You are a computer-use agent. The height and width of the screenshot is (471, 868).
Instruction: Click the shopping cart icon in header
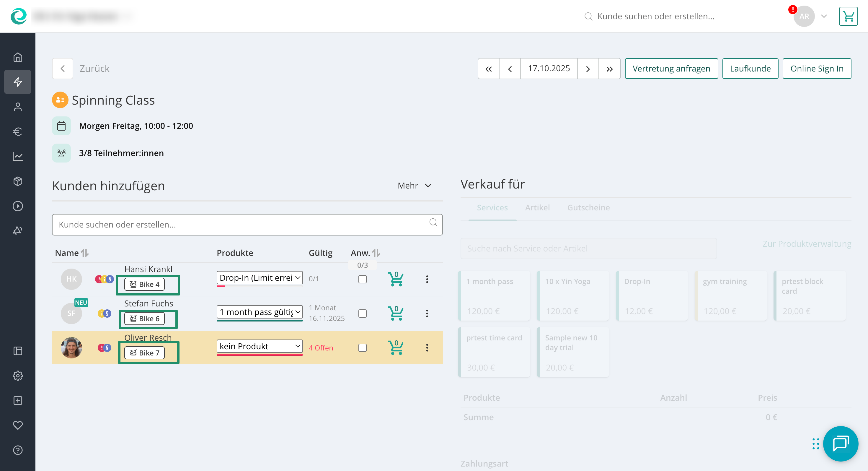[848, 16]
